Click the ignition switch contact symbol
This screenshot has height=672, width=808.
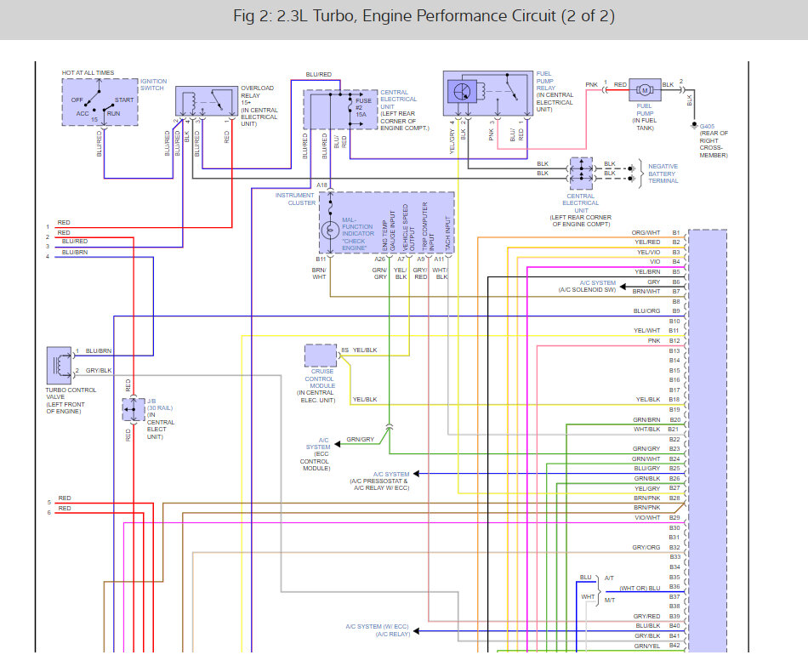tap(100, 102)
